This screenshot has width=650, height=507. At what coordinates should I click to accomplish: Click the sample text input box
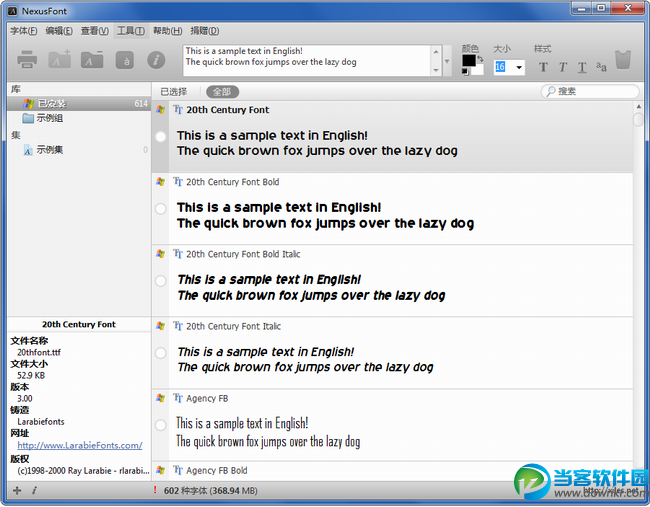point(307,61)
